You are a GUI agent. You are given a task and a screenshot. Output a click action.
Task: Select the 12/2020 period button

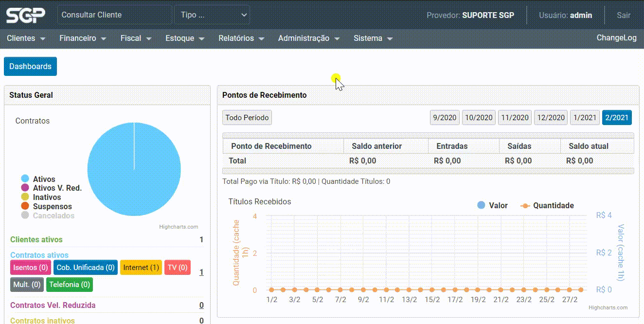551,118
